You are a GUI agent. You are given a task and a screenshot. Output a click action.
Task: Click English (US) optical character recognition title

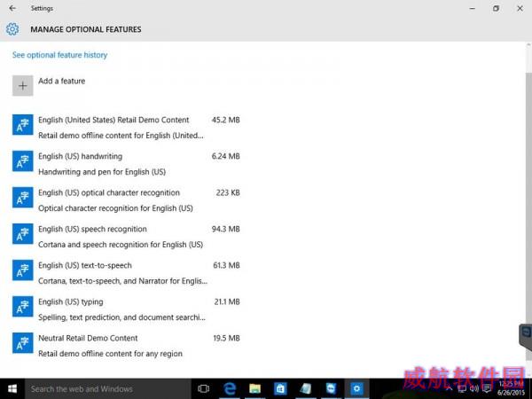(109, 192)
